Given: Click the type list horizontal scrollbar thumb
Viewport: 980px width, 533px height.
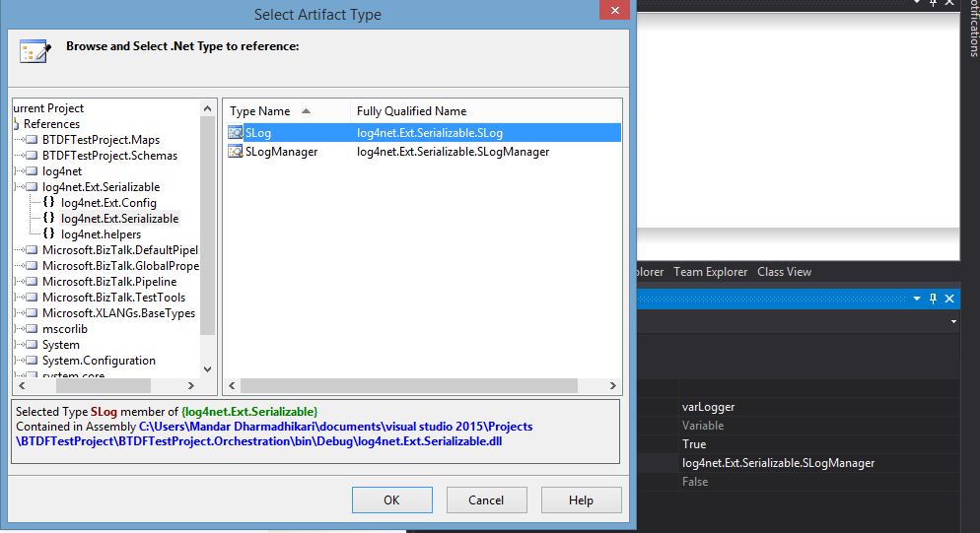Looking at the screenshot, I should click(x=409, y=385).
